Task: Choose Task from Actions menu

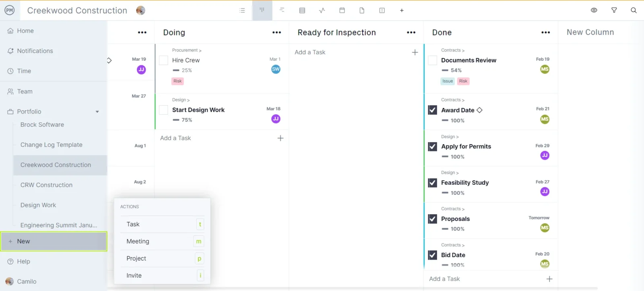Action: 162,224
